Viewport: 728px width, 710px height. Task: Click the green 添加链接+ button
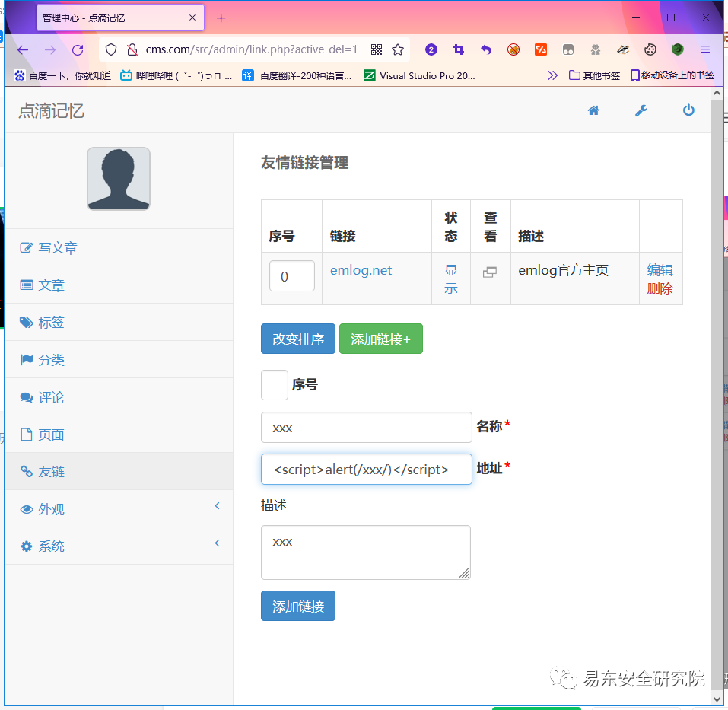380,339
